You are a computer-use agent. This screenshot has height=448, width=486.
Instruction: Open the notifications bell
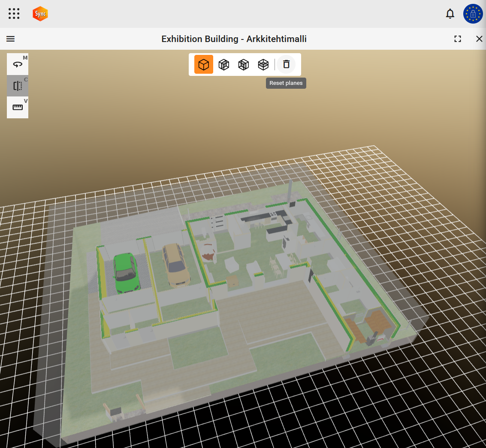[x=450, y=14]
